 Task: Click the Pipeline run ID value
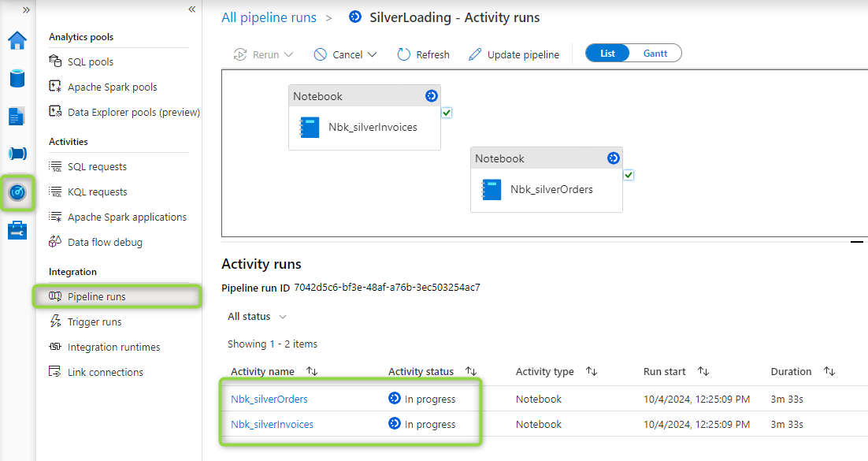[x=387, y=288]
